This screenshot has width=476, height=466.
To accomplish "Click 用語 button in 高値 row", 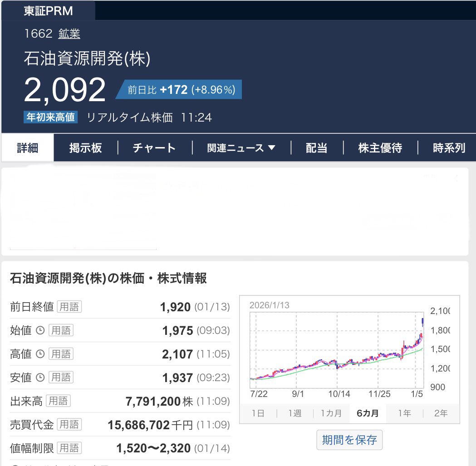I will point(61,354).
